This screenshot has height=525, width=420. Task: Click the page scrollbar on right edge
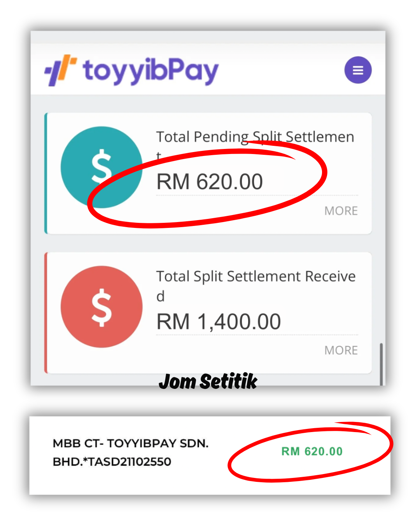pos(381,364)
